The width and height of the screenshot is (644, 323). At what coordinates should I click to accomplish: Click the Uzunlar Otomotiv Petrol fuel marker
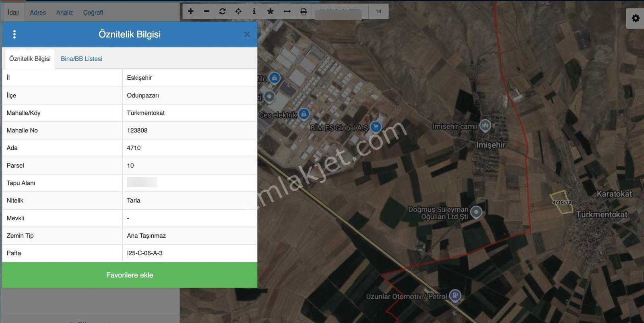[x=455, y=295]
